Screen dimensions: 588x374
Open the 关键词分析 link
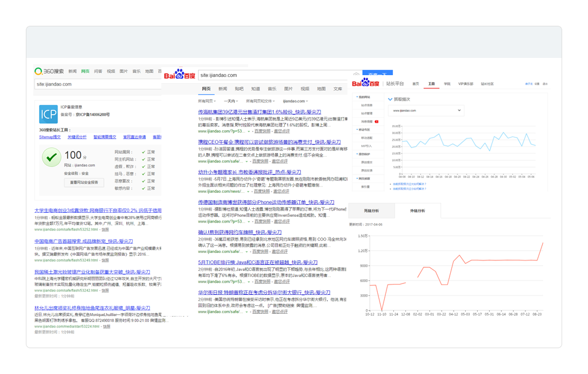(77, 137)
